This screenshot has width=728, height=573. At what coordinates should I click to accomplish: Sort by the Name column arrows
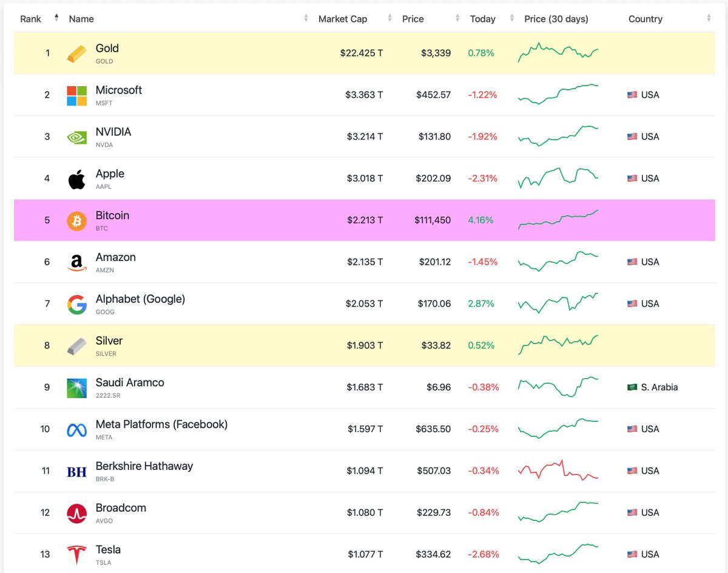(x=306, y=19)
